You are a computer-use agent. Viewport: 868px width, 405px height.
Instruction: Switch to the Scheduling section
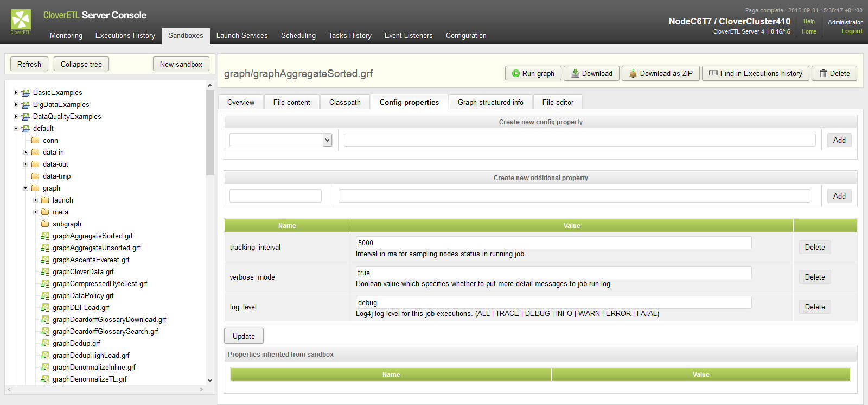[298, 36]
